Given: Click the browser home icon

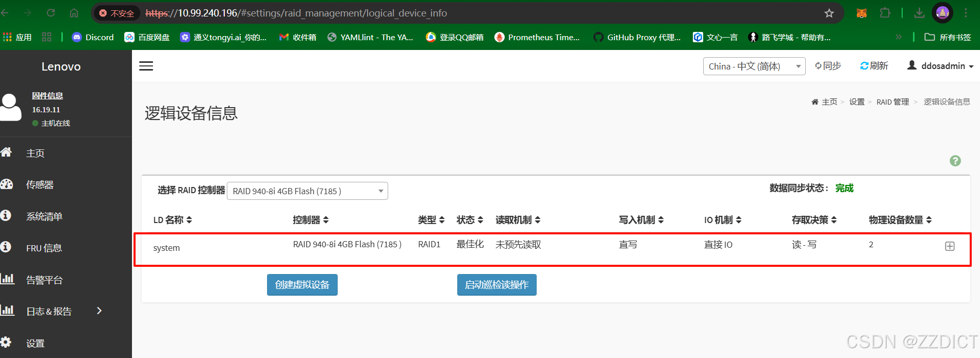Looking at the screenshot, I should (x=74, y=13).
